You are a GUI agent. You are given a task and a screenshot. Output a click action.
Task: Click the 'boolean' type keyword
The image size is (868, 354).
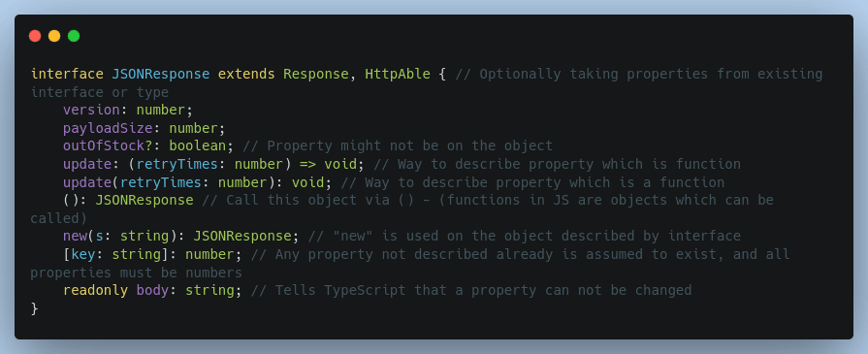[198, 146]
